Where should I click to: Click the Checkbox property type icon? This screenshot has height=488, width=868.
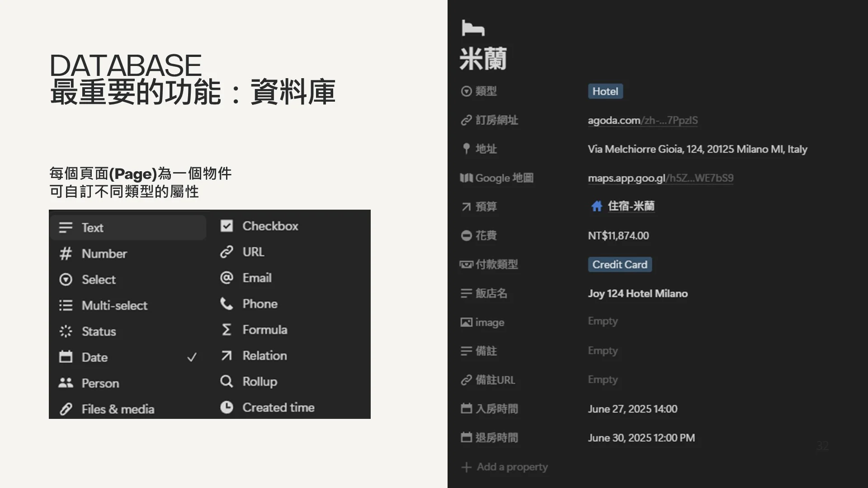tap(226, 226)
